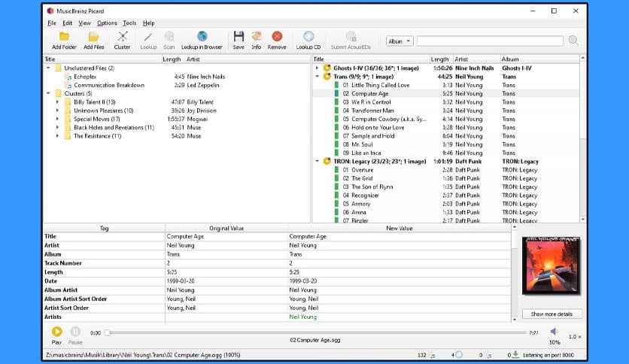Click the Track Number tag row label

tap(63, 263)
